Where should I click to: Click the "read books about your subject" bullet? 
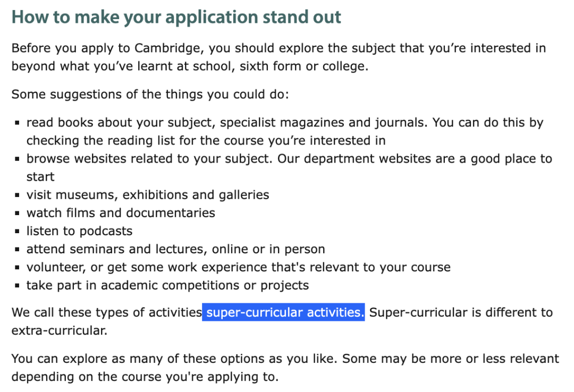[285, 131]
